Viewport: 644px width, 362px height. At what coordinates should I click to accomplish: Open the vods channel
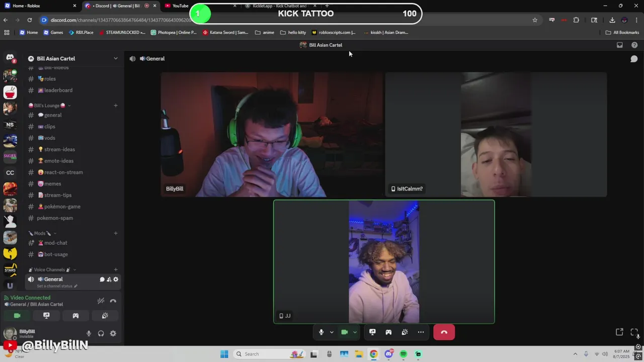tap(73, 138)
